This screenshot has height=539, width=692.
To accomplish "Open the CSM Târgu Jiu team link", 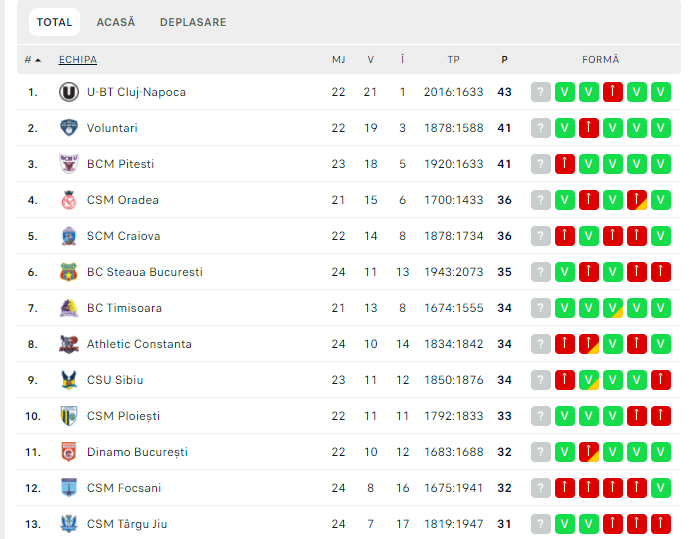I will [127, 524].
